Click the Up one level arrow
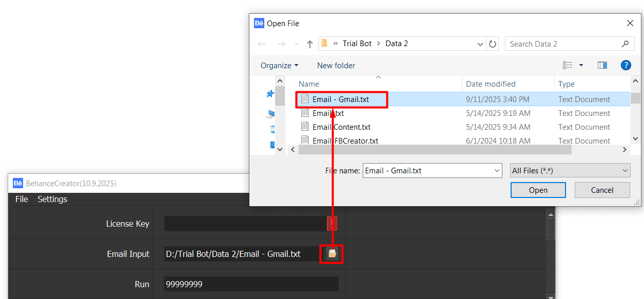Screen dimensions: 644x299 (310, 44)
